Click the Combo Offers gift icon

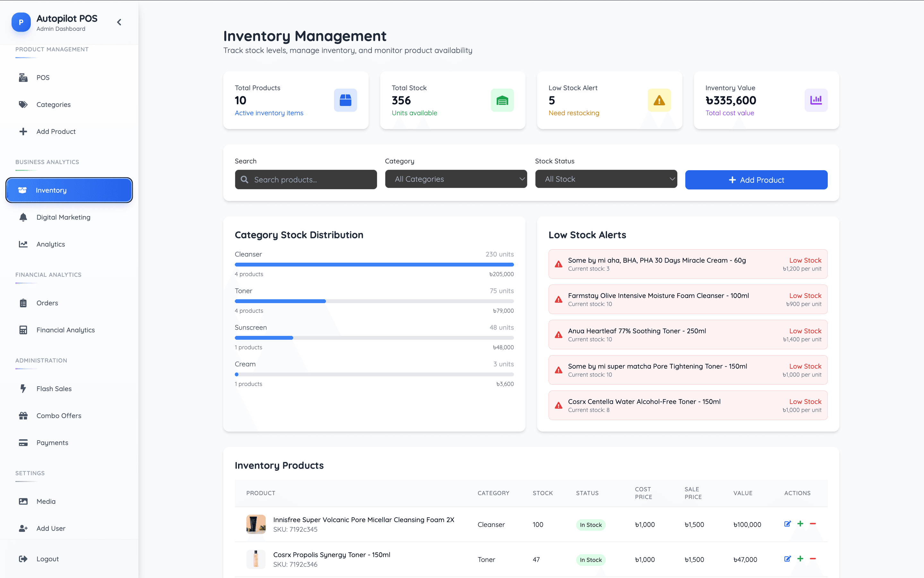click(x=23, y=416)
